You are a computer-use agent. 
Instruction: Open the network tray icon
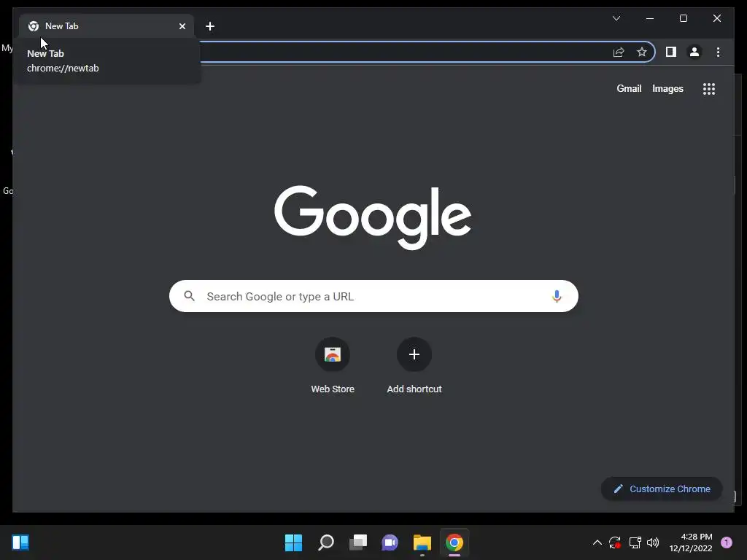point(635,542)
